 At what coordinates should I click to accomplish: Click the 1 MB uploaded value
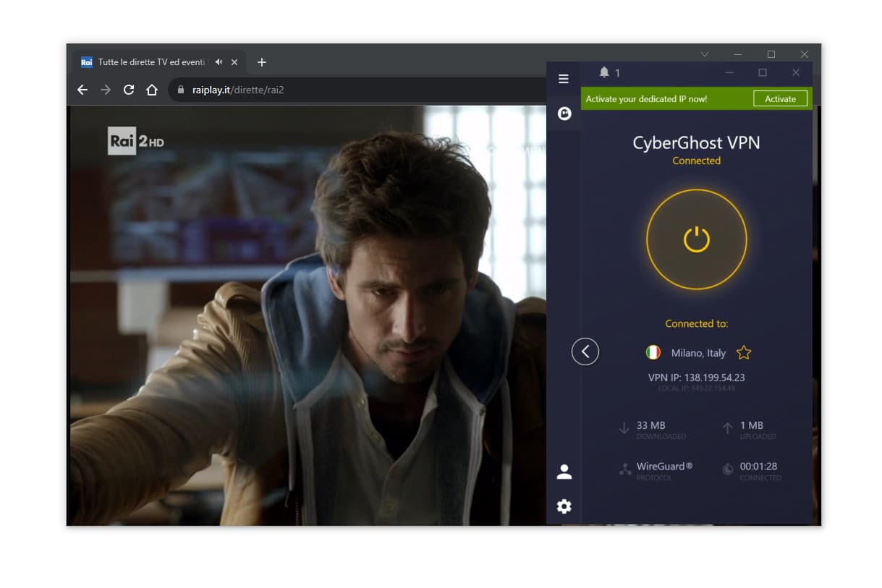(751, 425)
